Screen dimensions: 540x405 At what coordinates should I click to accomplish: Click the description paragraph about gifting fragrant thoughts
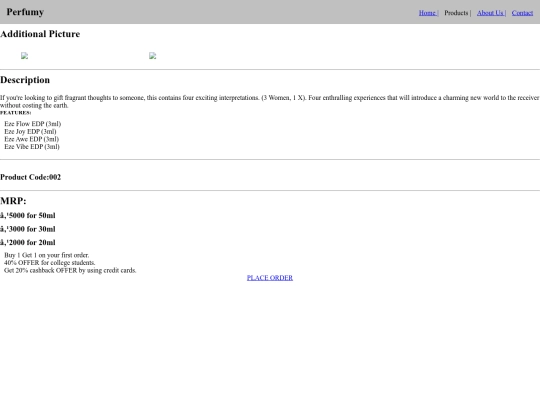[x=270, y=102]
